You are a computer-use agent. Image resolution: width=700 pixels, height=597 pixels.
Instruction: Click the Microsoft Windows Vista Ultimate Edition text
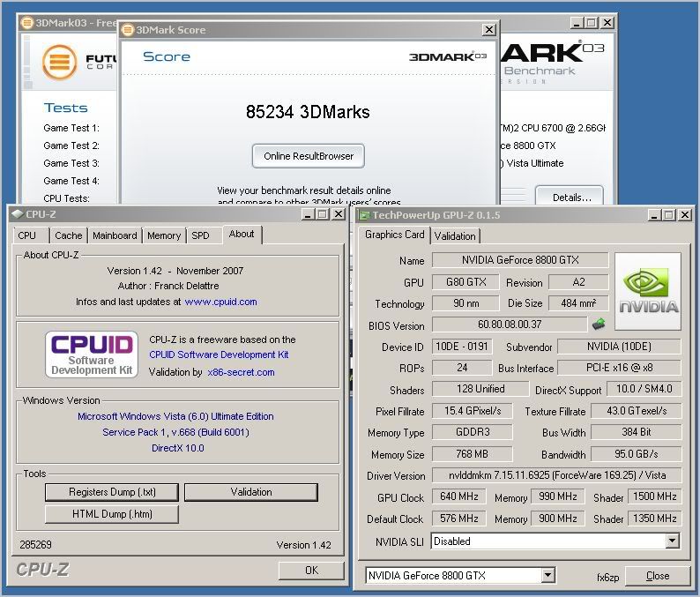pos(175,416)
